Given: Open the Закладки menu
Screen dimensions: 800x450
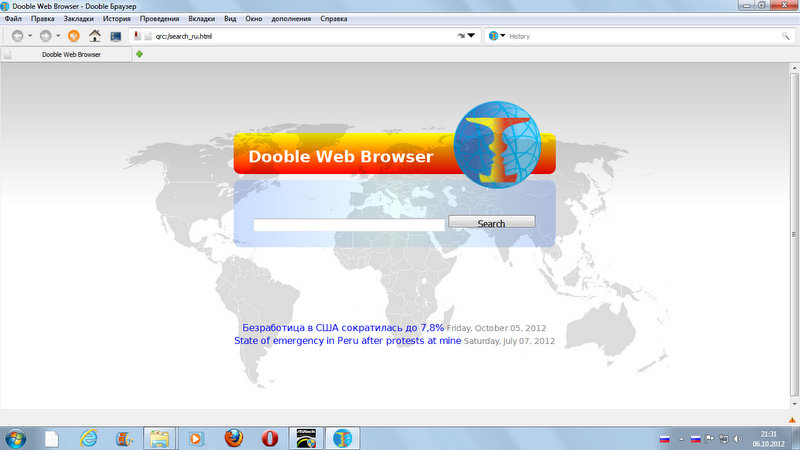Looking at the screenshot, I should coord(79,18).
